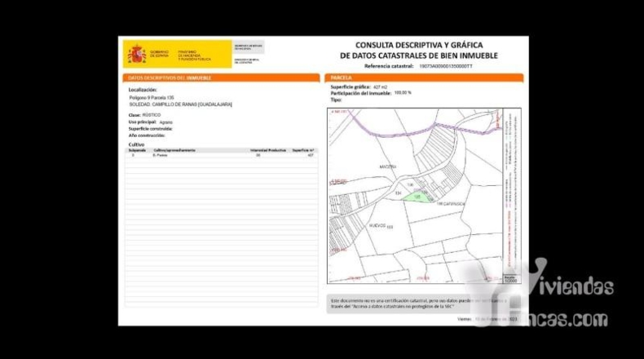Click the HUEVOS 103 parcel label
This screenshot has height=359, width=644.
click(382, 226)
